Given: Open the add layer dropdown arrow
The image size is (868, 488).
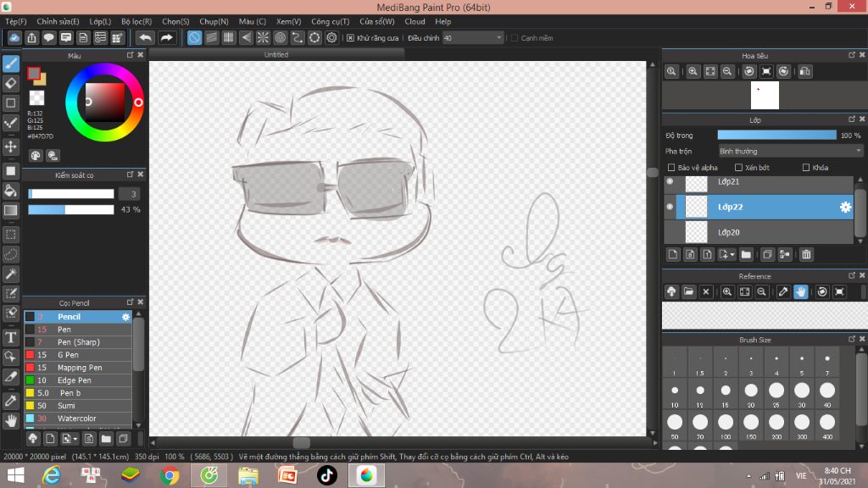Looking at the screenshot, I should tap(732, 254).
